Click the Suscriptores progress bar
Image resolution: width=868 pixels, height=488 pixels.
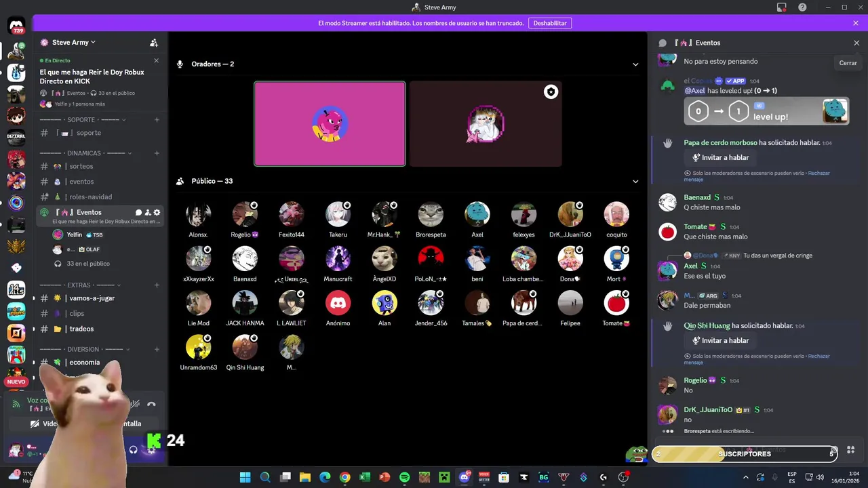(x=745, y=454)
